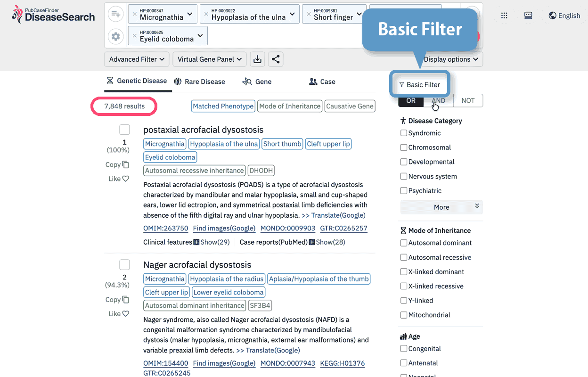Click the Copy icon for postaxial acrofacial dysostosis

[125, 164]
